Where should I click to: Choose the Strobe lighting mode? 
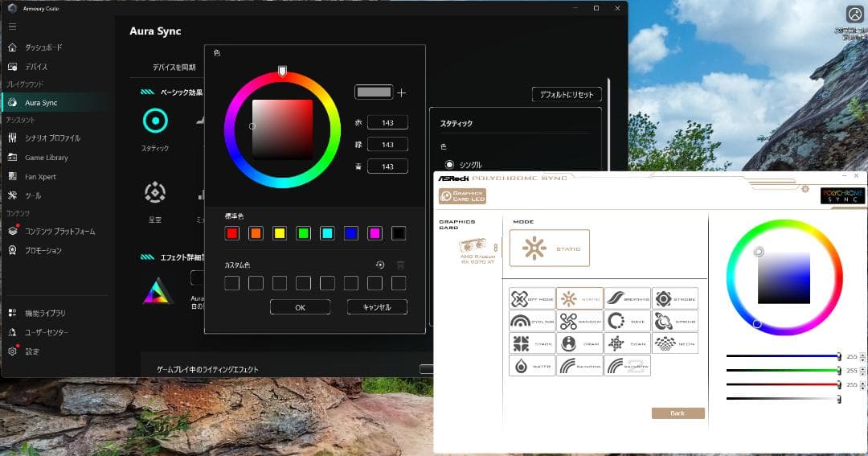[x=674, y=298]
